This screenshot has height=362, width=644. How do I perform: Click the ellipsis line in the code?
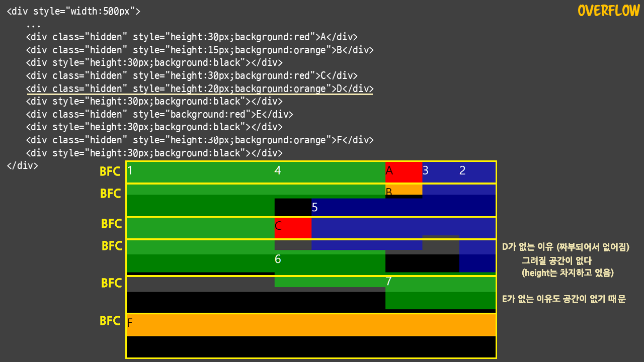(x=34, y=25)
